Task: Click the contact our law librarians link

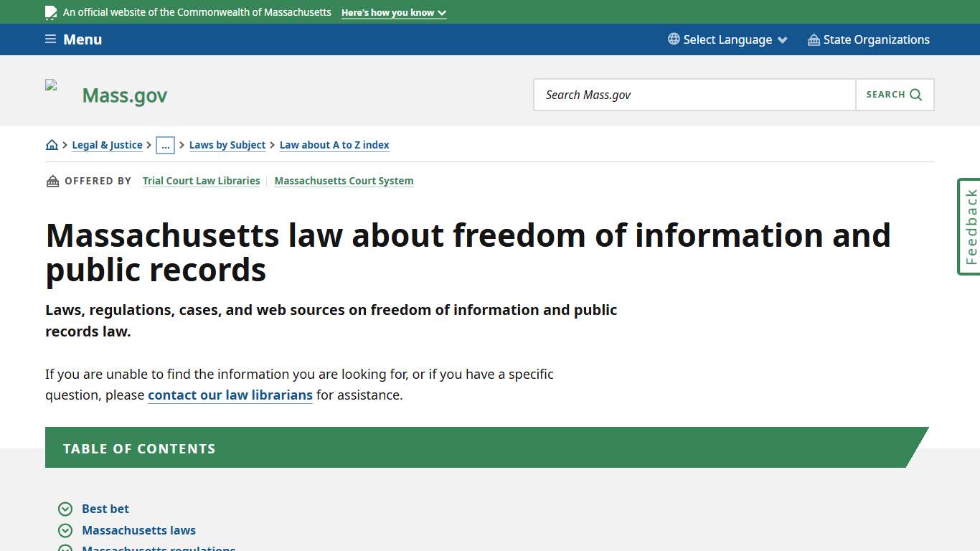Action: coord(230,395)
